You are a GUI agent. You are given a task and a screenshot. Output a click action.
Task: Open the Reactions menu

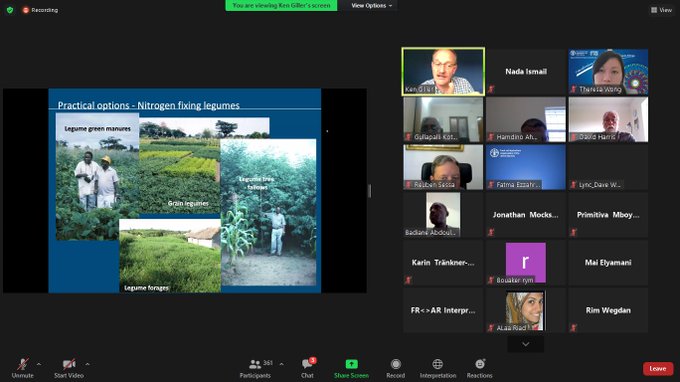480,368
